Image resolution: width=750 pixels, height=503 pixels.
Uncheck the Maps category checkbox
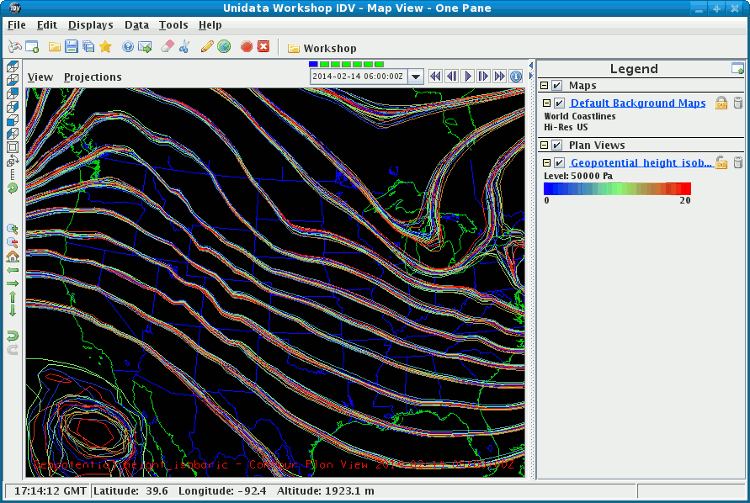557,86
